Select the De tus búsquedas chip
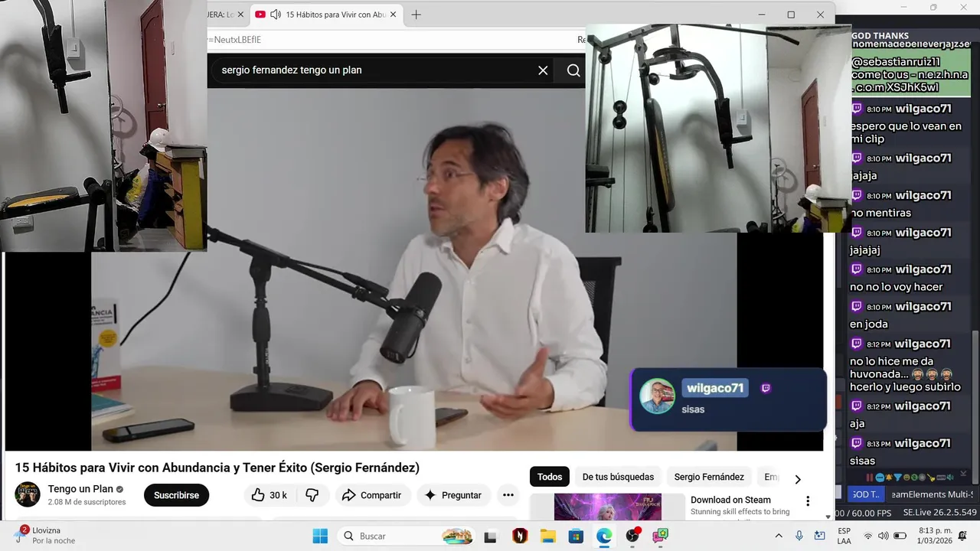Image resolution: width=980 pixels, height=551 pixels. [x=618, y=477]
